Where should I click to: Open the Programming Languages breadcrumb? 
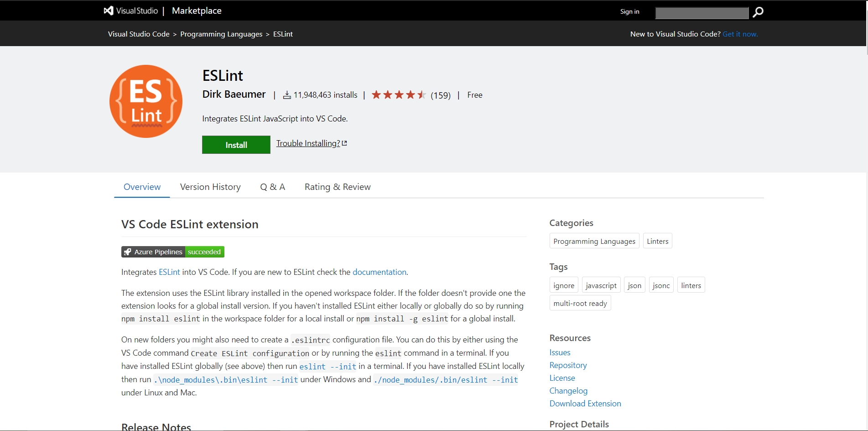(x=221, y=34)
